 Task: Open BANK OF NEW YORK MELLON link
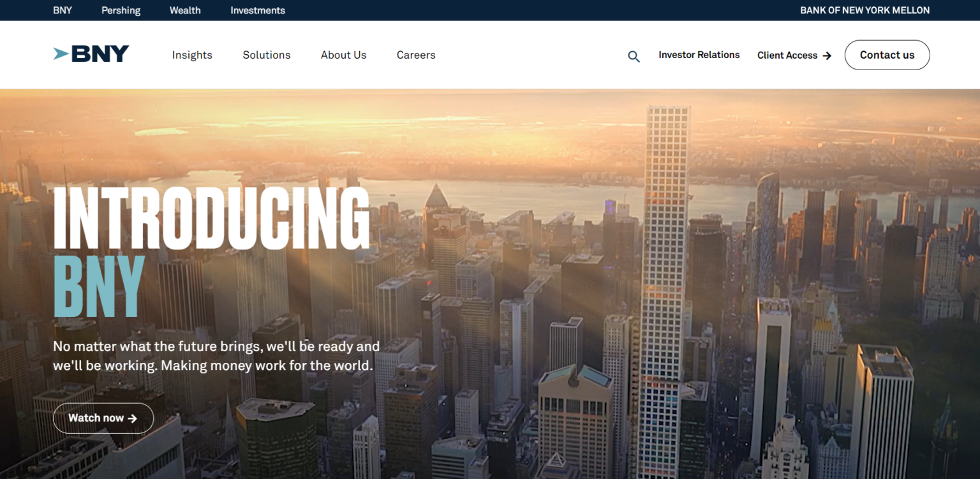(x=865, y=10)
